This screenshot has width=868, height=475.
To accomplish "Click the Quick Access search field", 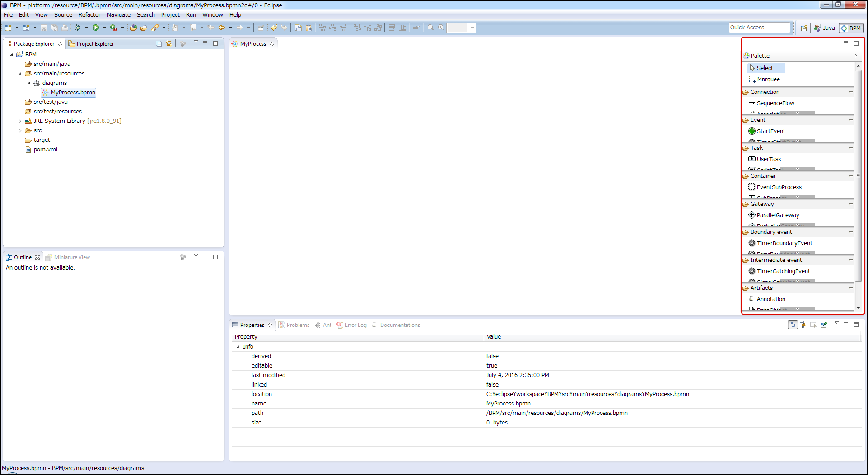I will coord(760,28).
